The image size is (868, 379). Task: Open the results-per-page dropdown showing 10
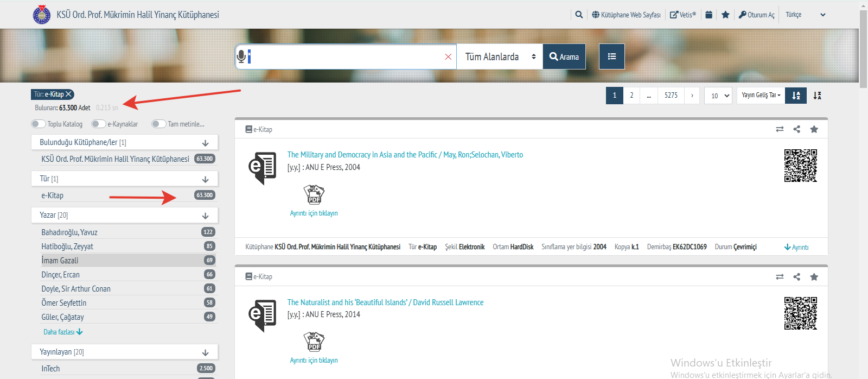pyautogui.click(x=718, y=96)
